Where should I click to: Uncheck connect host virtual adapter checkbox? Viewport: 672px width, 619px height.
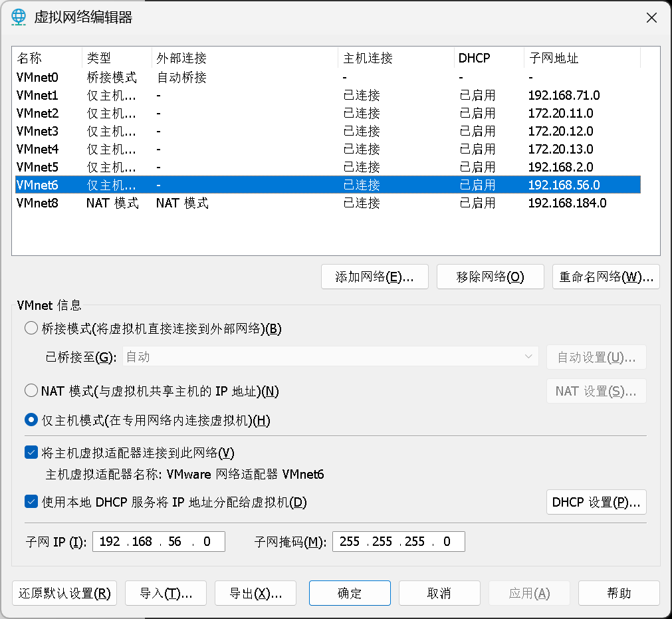[31, 453]
